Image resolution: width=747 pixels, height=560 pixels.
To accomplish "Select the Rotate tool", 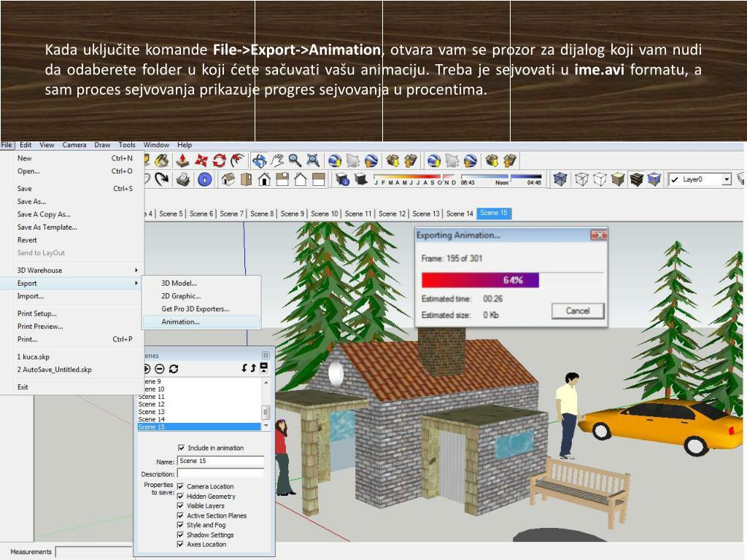I will (219, 161).
